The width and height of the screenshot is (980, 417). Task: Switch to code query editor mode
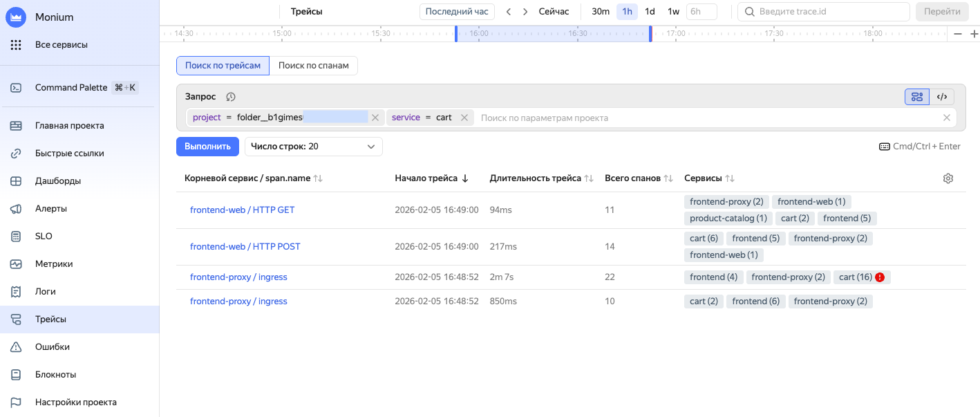pos(941,97)
